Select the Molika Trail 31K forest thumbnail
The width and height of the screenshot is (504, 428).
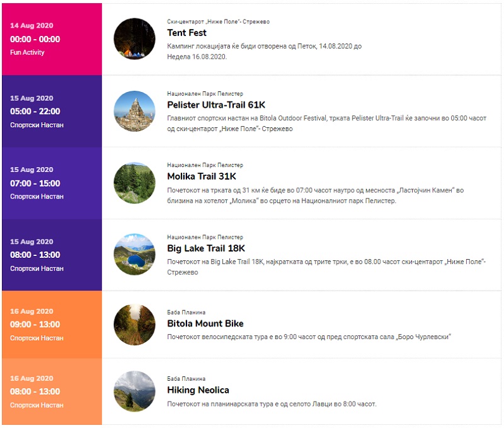click(x=134, y=183)
